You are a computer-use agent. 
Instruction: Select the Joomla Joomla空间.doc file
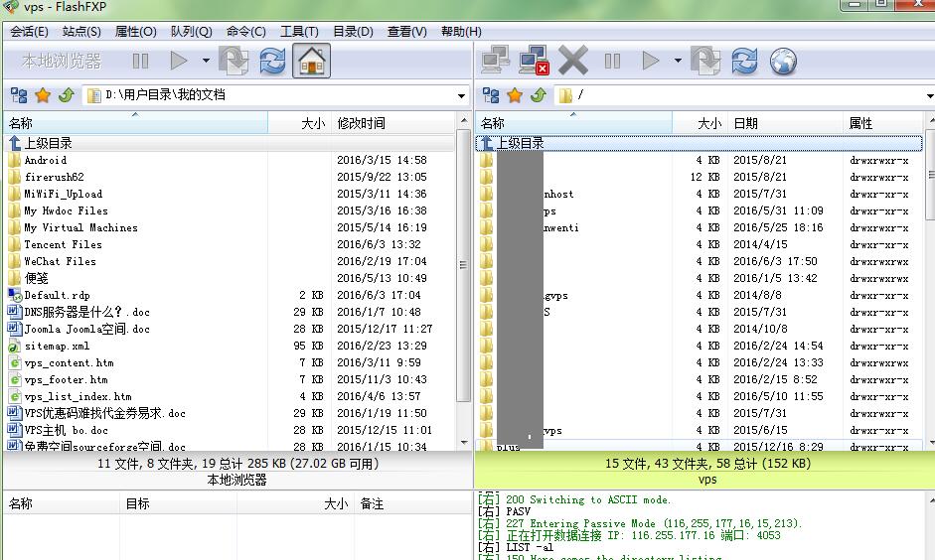86,329
